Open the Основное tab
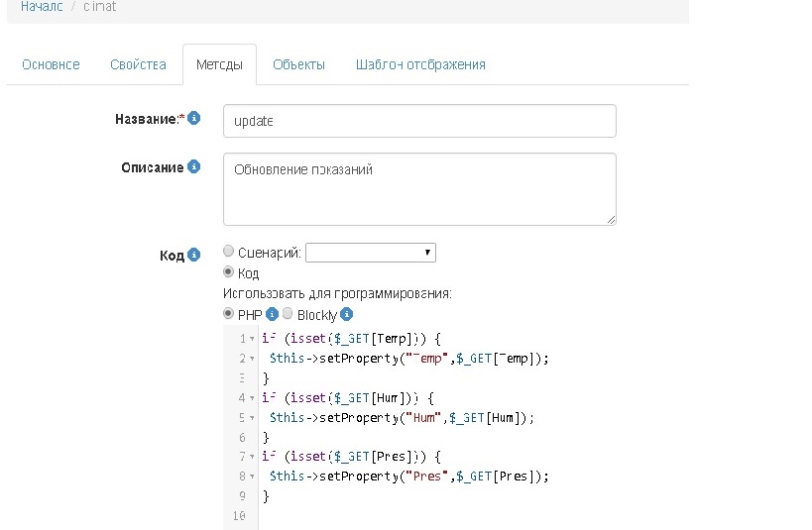812x530 pixels. click(51, 64)
